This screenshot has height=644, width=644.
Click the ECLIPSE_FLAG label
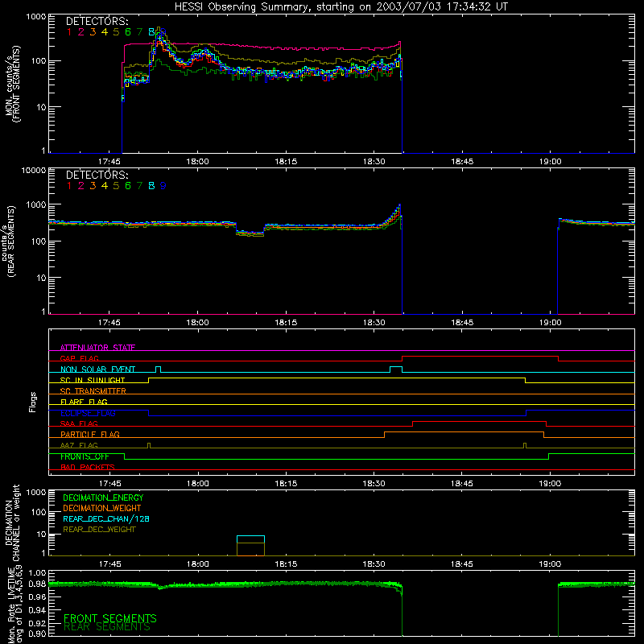point(88,413)
